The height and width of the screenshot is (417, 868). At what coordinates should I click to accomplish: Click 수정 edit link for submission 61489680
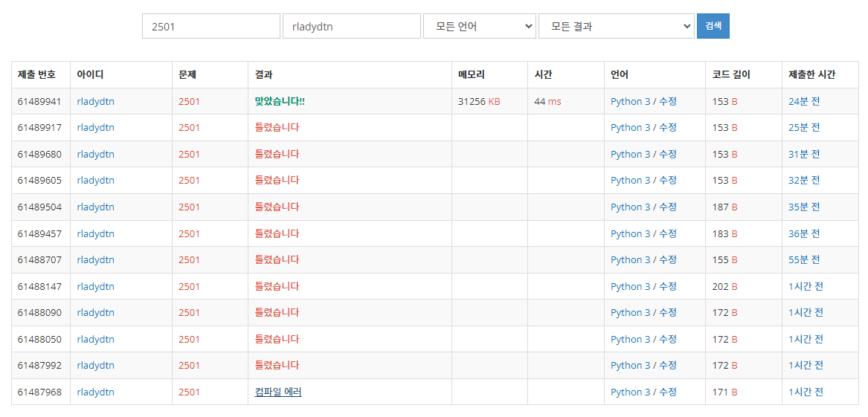[668, 155]
